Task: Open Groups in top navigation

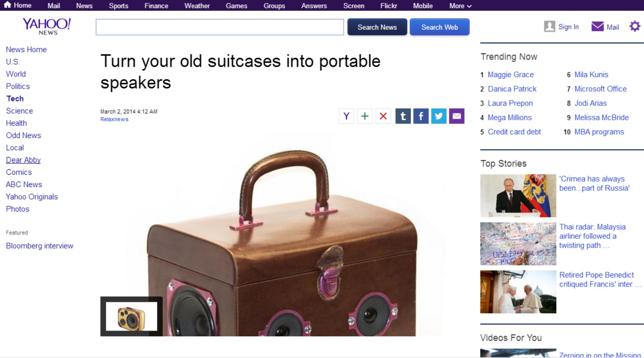Action: (274, 6)
